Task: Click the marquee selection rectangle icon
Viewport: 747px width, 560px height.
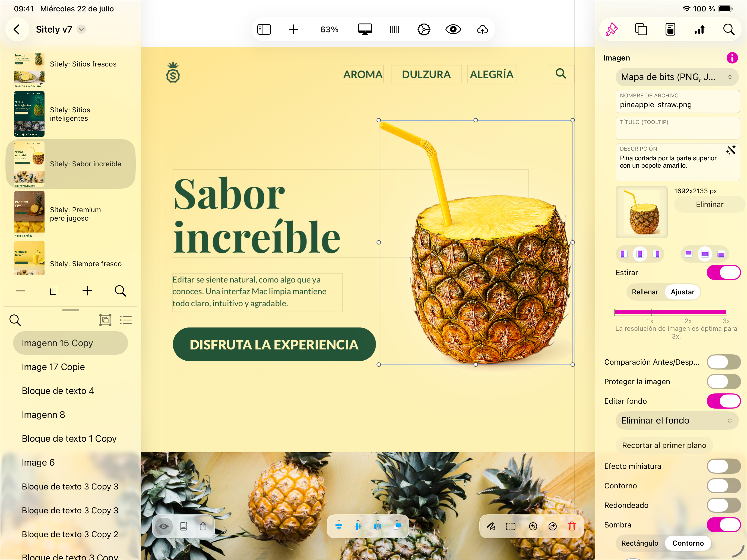Action: [x=511, y=526]
